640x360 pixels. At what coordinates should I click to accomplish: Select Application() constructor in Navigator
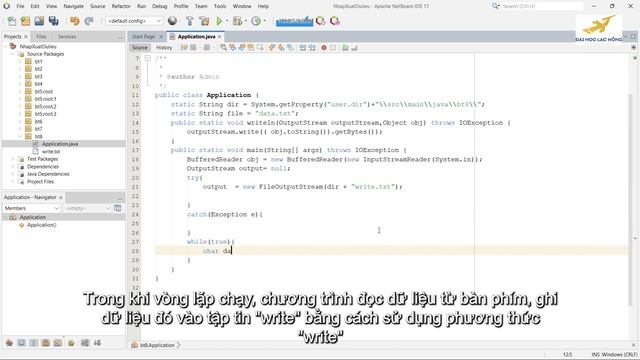41,225
